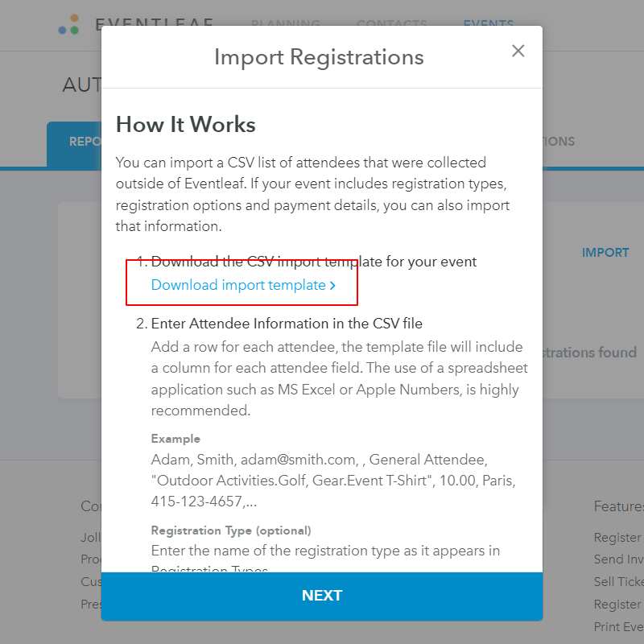
Task: Click the Pro… footer link
Action: [x=90, y=559]
